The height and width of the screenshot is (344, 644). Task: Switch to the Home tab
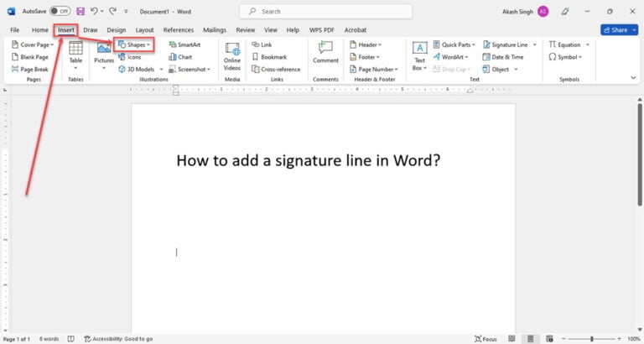[40, 30]
